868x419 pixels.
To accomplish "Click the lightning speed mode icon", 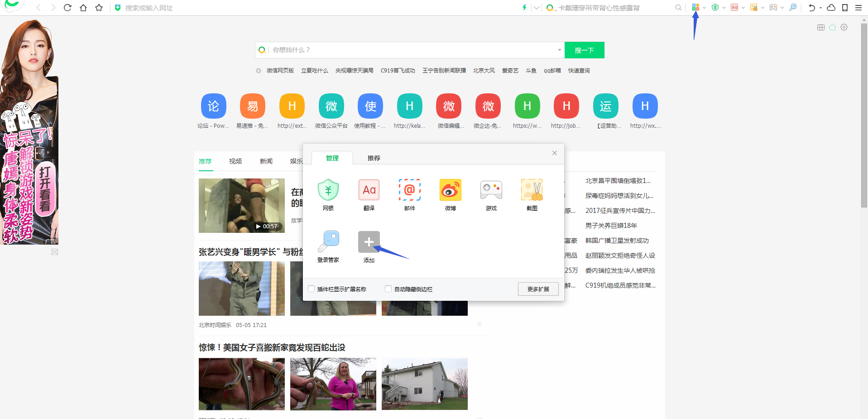I will (x=525, y=8).
